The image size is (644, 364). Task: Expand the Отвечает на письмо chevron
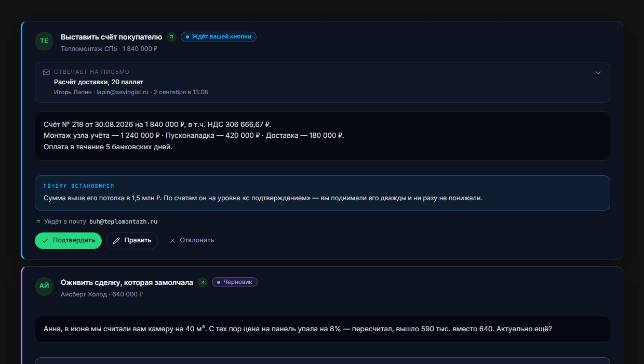(x=598, y=73)
